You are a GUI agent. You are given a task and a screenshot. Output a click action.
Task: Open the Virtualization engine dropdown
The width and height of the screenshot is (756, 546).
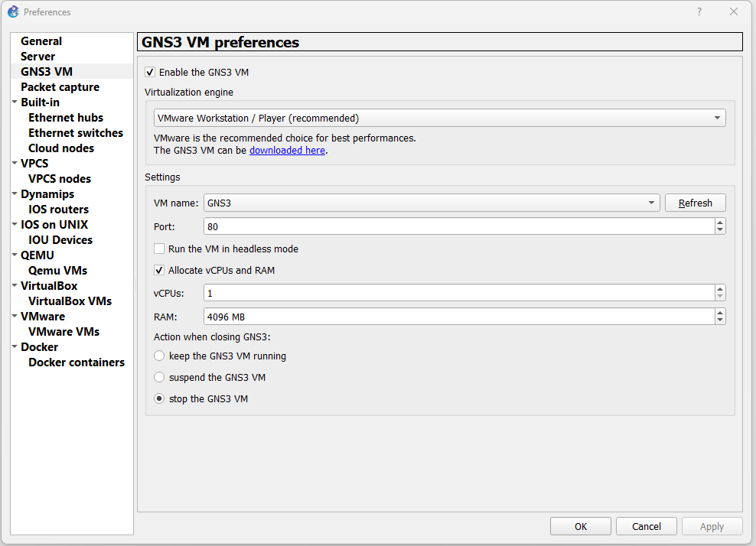click(717, 118)
